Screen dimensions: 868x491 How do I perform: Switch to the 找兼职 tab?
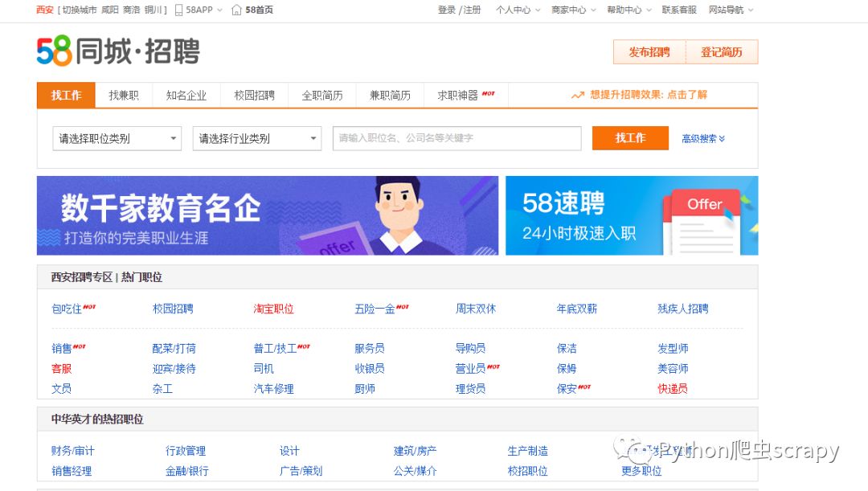[x=124, y=95]
